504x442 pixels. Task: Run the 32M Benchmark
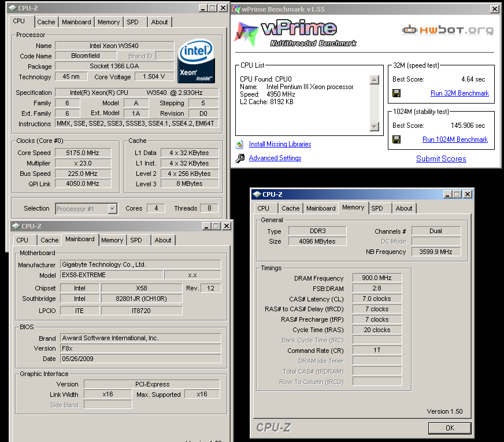click(x=459, y=93)
